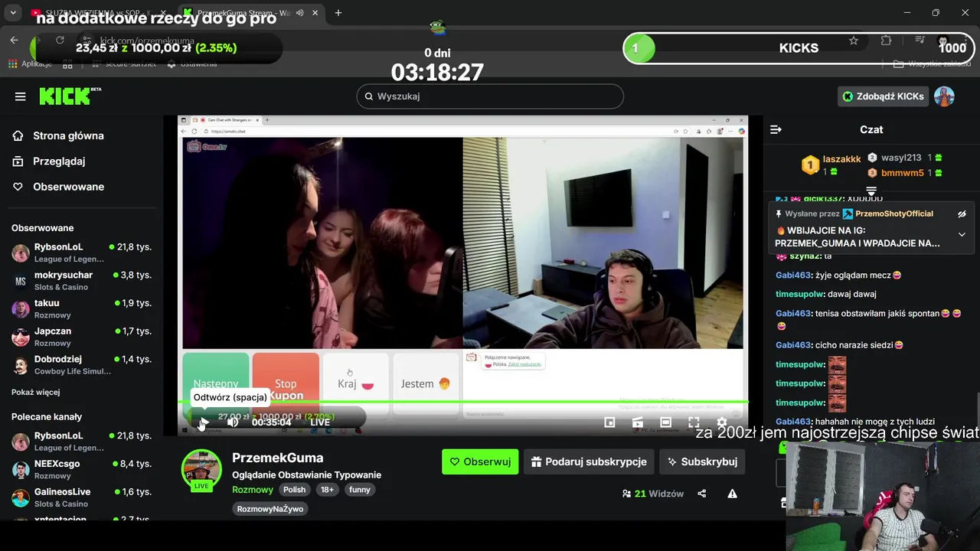Close the PrzemekGuma Stream tab
980x551 pixels.
[x=315, y=13]
